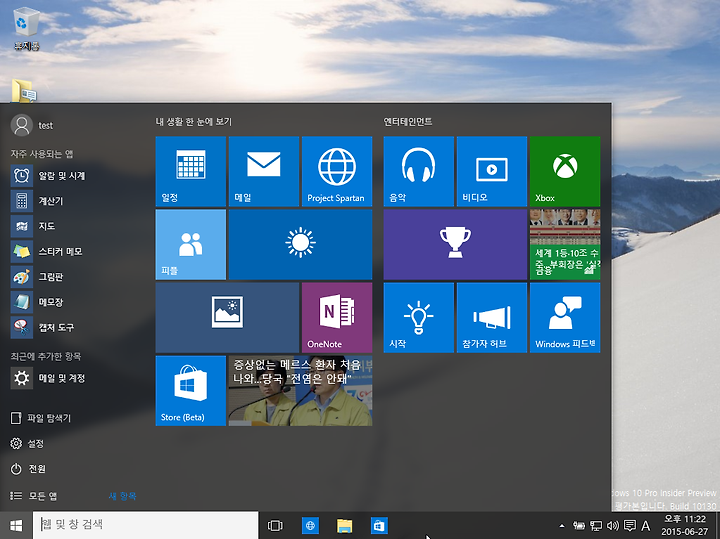
Task: Click the test user account
Action: pyautogui.click(x=32, y=125)
